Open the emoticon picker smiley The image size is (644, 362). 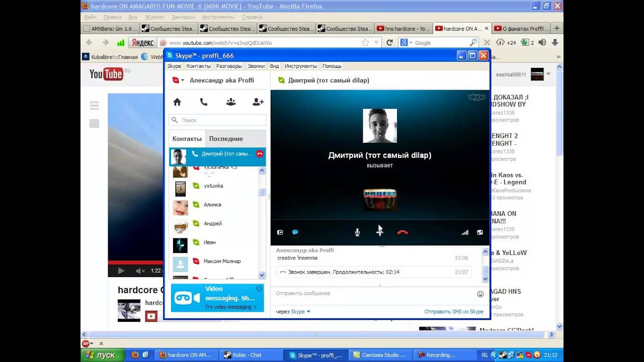pyautogui.click(x=480, y=294)
